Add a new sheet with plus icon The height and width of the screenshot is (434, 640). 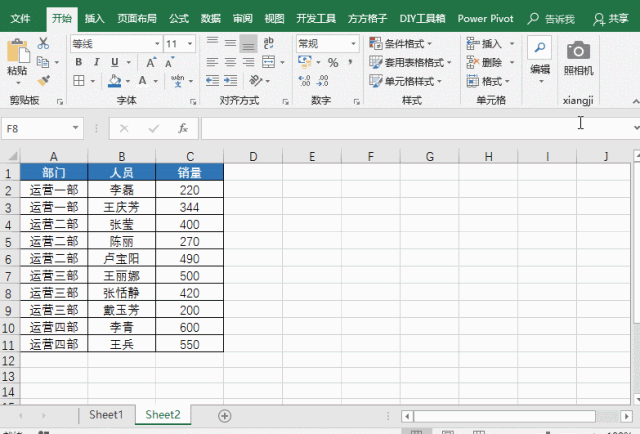[x=224, y=415]
